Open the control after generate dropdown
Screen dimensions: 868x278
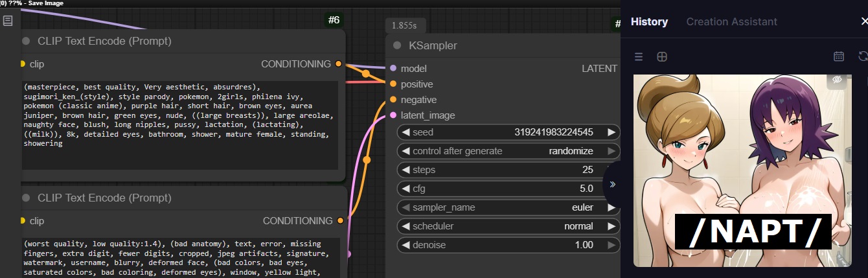click(508, 151)
